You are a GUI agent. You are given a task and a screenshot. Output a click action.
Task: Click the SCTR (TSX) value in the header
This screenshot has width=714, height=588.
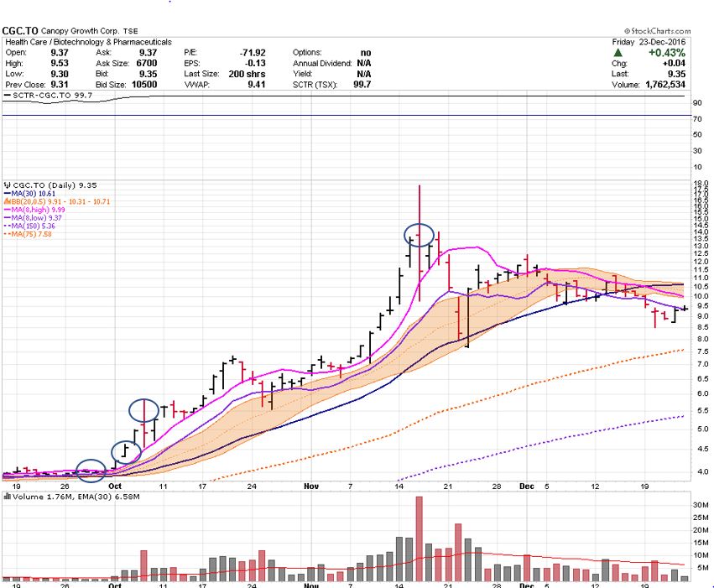point(362,85)
